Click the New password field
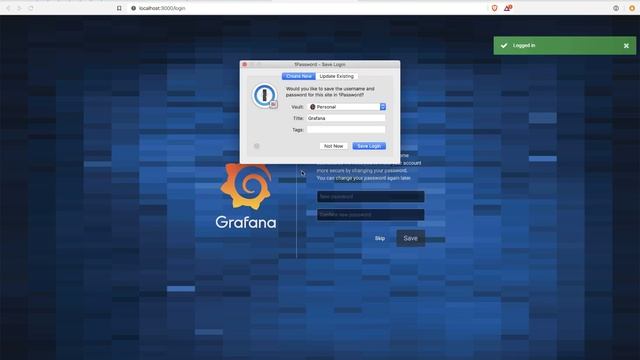The image size is (640, 360). point(371,196)
